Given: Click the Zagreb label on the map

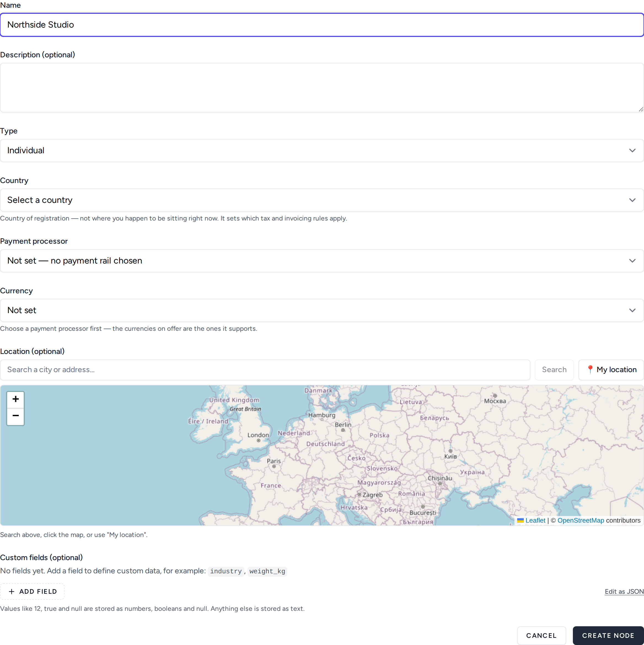Looking at the screenshot, I should pyautogui.click(x=372, y=495).
